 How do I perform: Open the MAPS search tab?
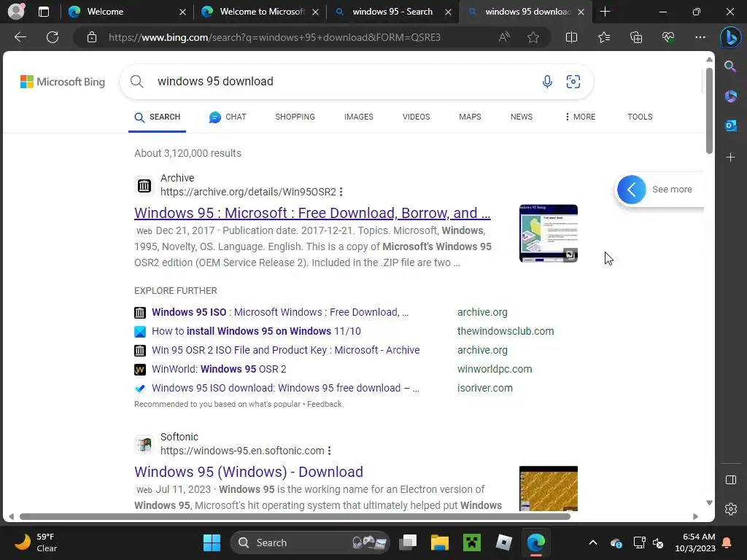click(470, 117)
